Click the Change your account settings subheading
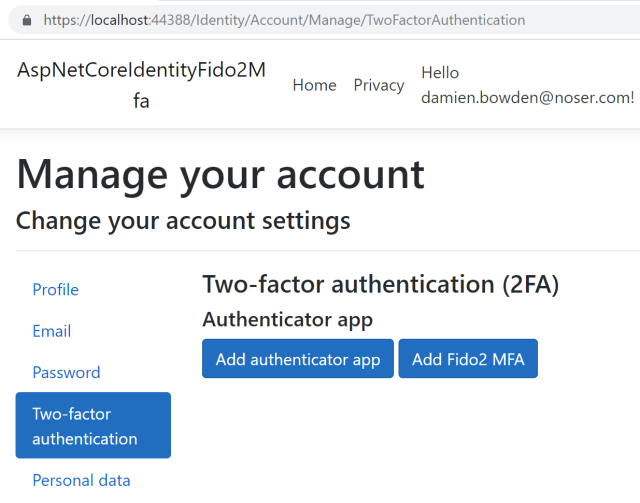The image size is (640, 503). point(183,220)
